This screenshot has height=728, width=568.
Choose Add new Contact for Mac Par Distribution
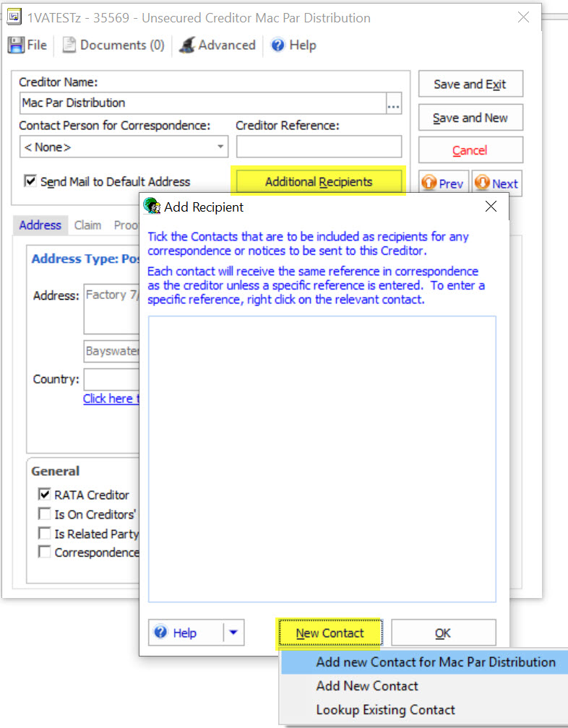pyautogui.click(x=435, y=662)
